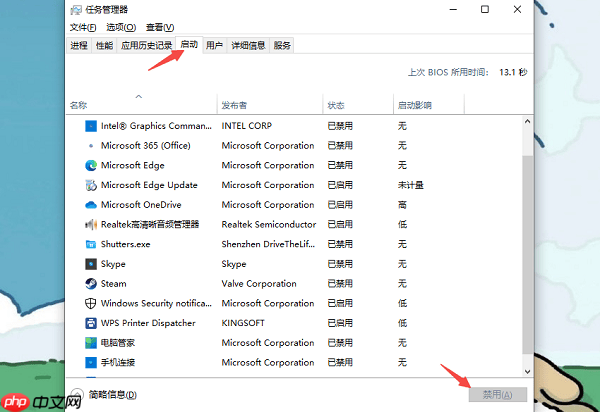Click the Microsoft 365 (Office) row icon

91,146
